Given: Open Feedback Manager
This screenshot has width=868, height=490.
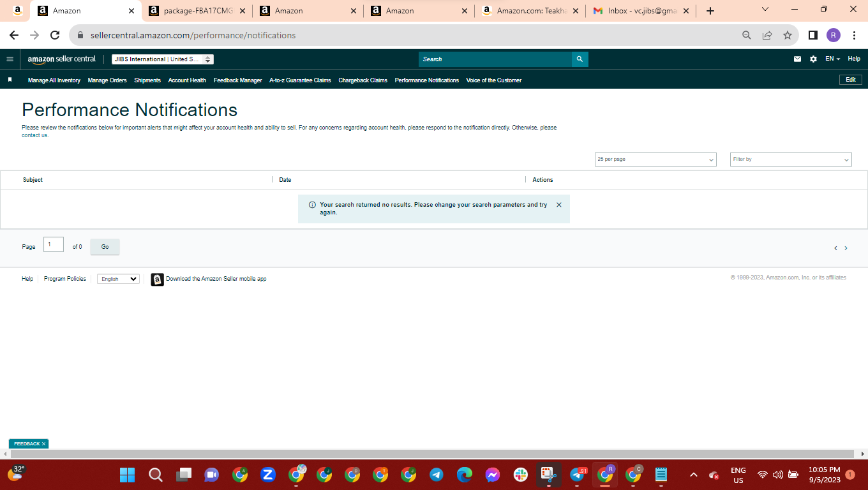Looking at the screenshot, I should coord(238,80).
